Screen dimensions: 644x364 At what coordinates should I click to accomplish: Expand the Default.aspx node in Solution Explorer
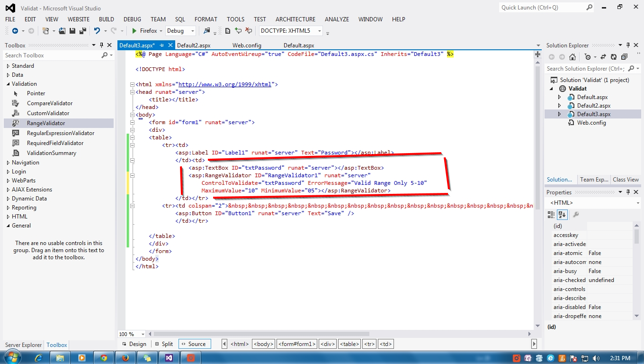(x=559, y=97)
